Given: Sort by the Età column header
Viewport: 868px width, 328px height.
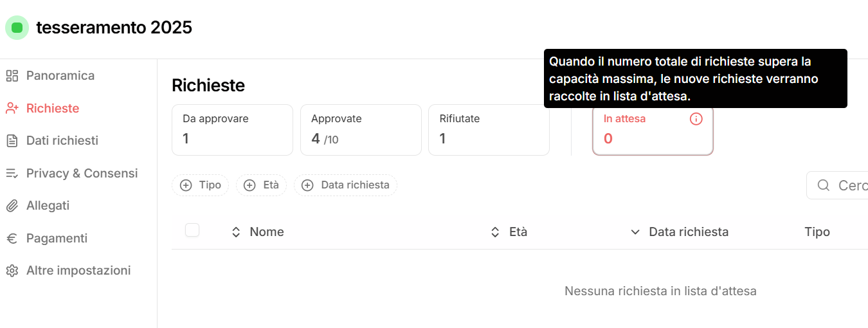Looking at the screenshot, I should pos(509,232).
